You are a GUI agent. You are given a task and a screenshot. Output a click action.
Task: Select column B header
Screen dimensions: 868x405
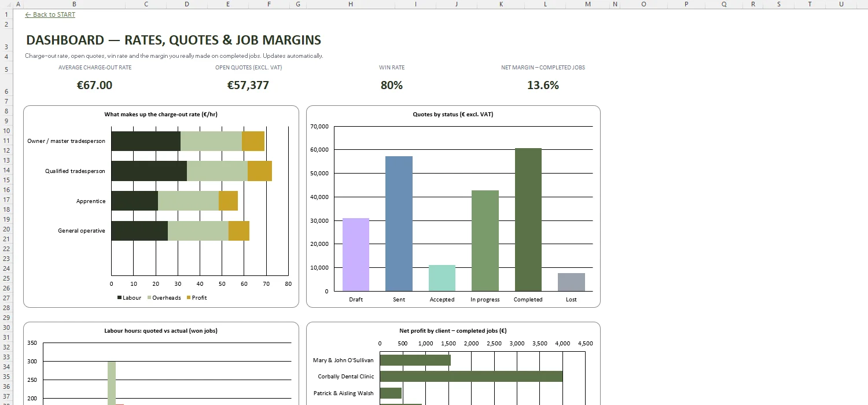point(74,4)
